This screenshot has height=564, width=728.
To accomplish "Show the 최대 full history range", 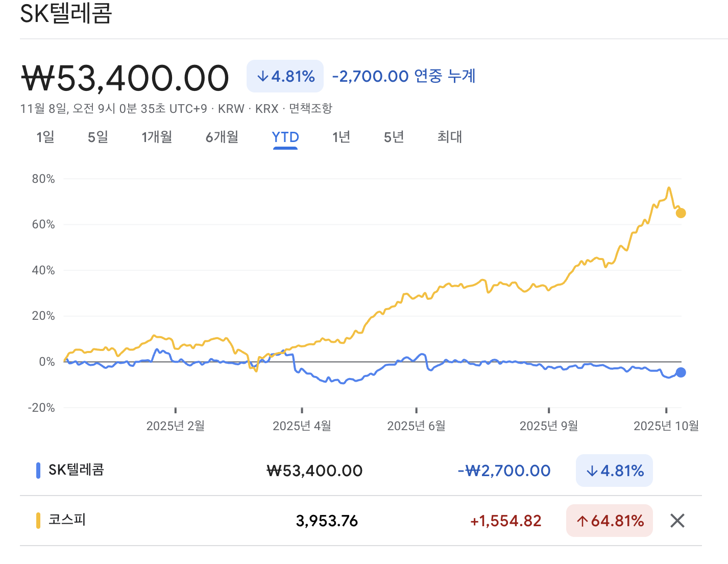I will point(449,137).
